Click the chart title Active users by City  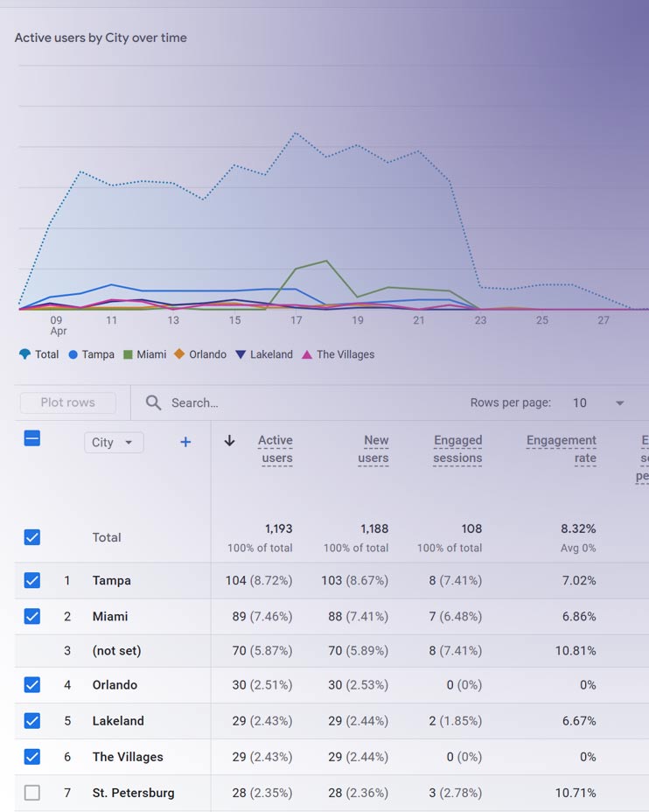[x=101, y=38]
